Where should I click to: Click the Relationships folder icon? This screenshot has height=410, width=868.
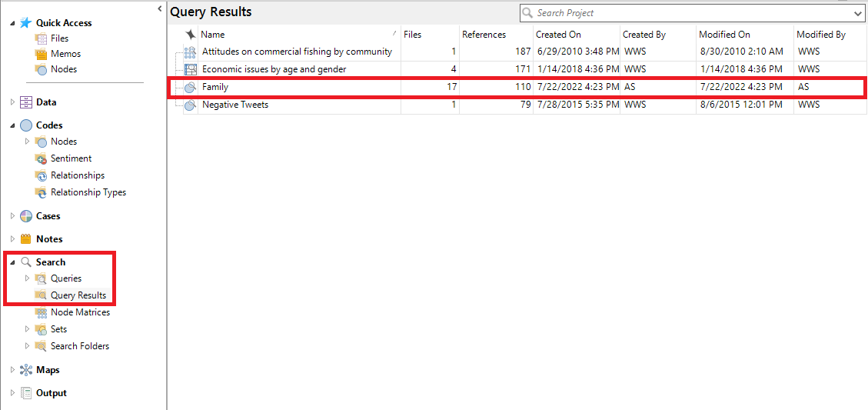[41, 175]
